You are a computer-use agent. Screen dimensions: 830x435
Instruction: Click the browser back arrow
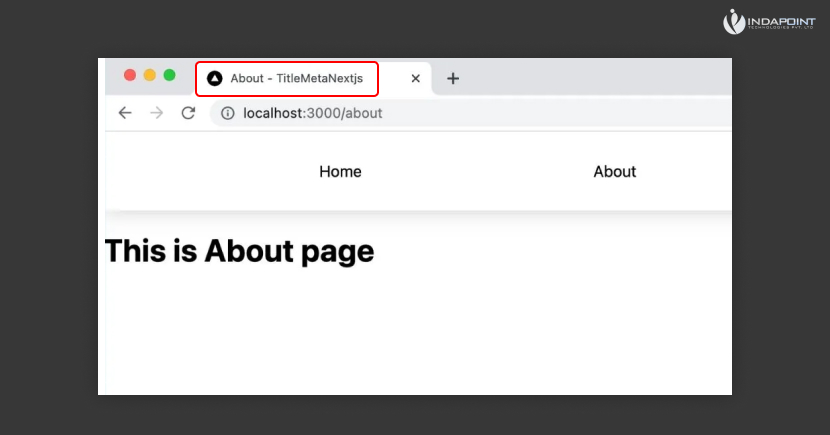tap(125, 113)
